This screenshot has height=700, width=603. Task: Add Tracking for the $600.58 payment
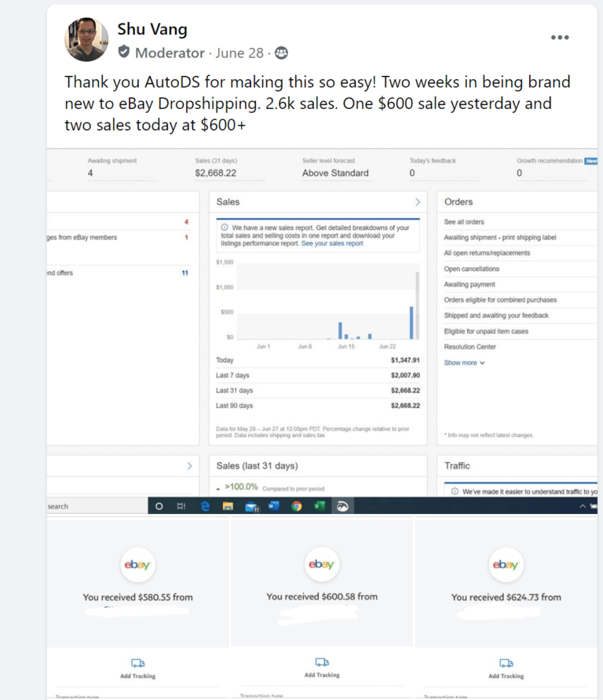click(322, 668)
